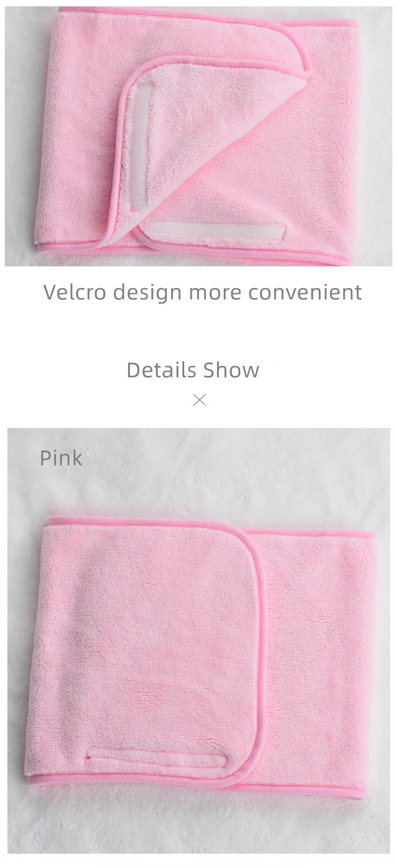Image resolution: width=397 pixels, height=868 pixels.
Task: Click the X icon below Details Show
Action: click(200, 400)
